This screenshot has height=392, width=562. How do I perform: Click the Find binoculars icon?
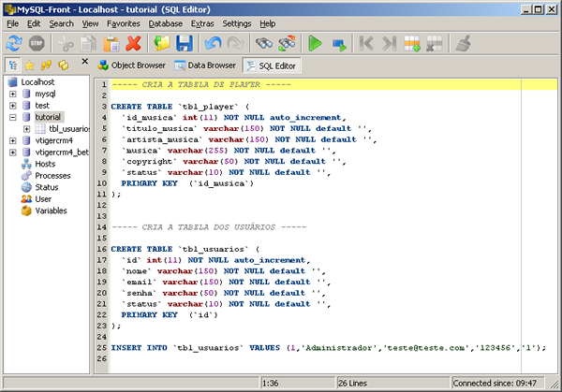pos(264,43)
